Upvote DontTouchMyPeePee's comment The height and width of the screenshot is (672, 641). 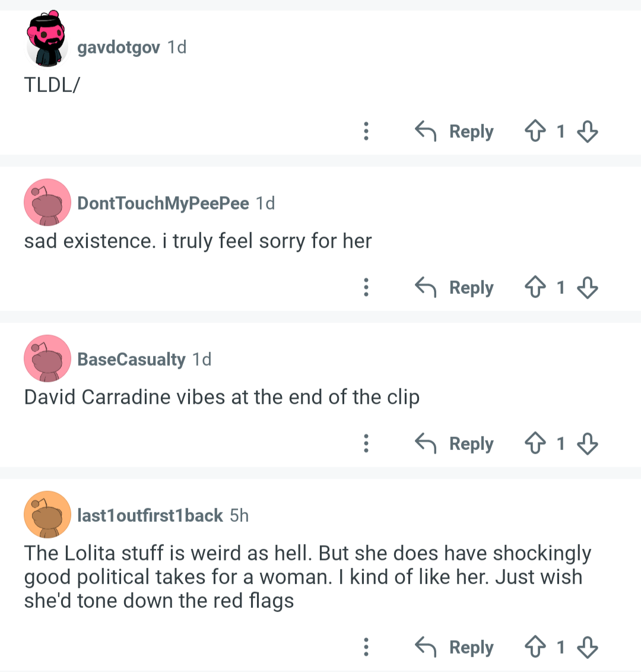pos(535,287)
